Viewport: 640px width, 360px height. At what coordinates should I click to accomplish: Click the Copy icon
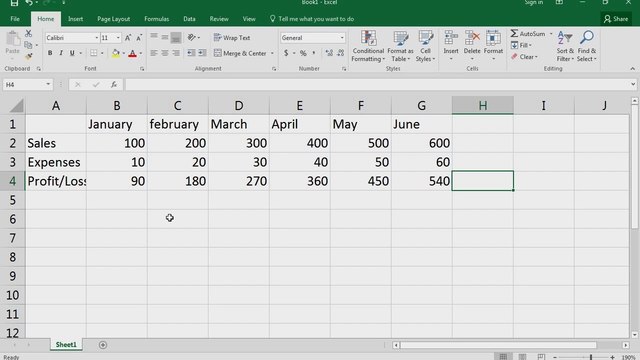point(28,44)
